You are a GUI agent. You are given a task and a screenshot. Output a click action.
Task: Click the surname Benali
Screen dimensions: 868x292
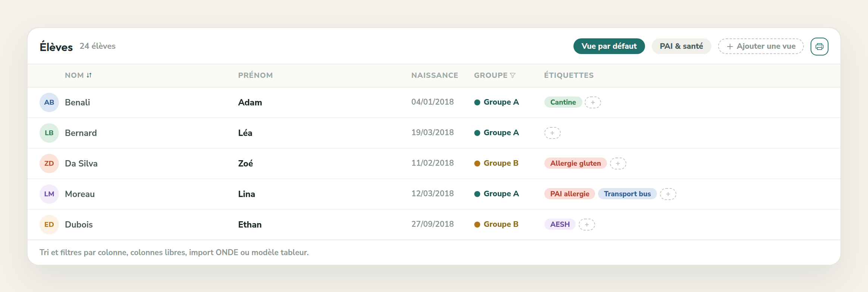point(78,102)
